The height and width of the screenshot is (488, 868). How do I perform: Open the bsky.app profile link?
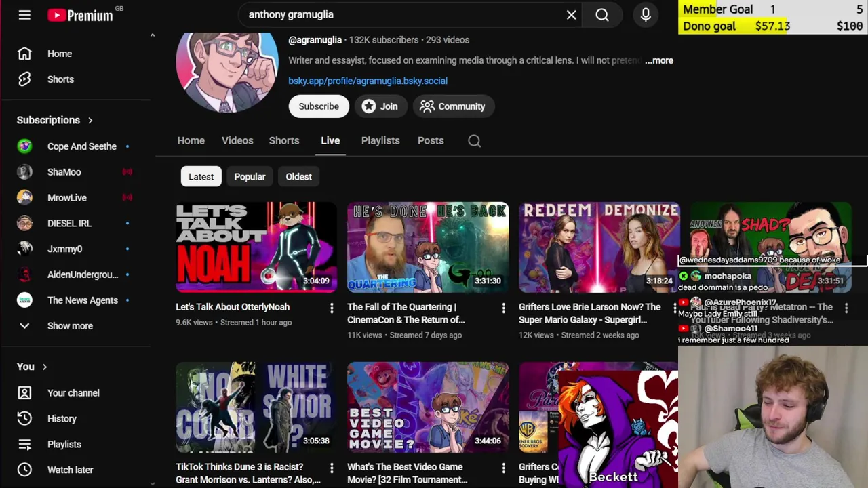point(368,81)
